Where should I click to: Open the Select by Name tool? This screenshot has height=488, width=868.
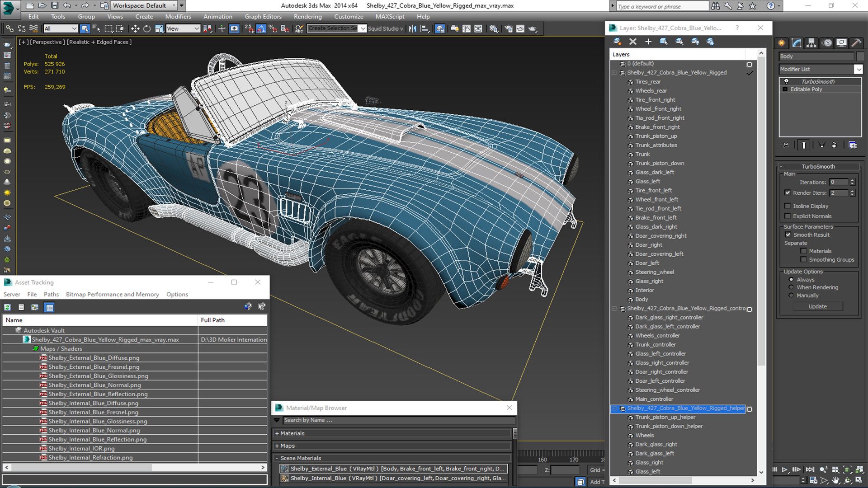tap(96, 28)
